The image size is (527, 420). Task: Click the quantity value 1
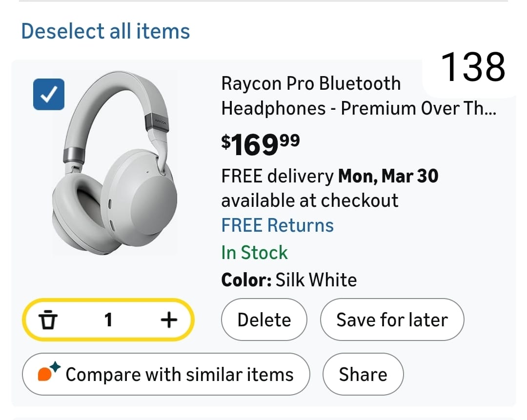click(108, 320)
